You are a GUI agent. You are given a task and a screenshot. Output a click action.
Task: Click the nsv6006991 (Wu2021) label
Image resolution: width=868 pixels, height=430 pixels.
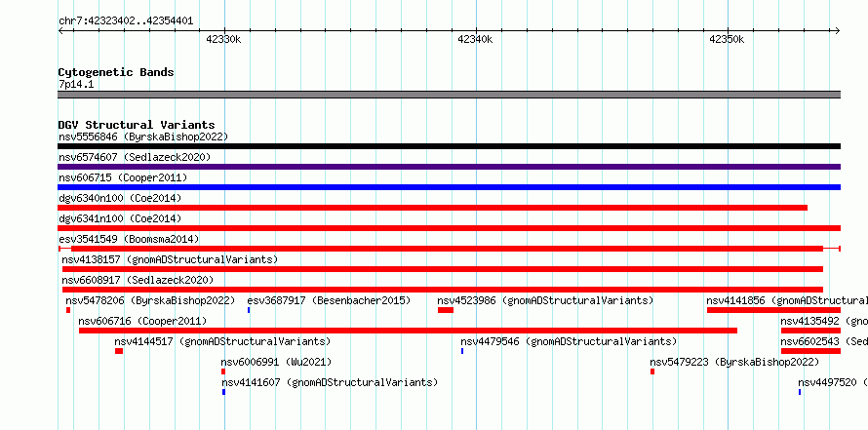[x=276, y=362]
